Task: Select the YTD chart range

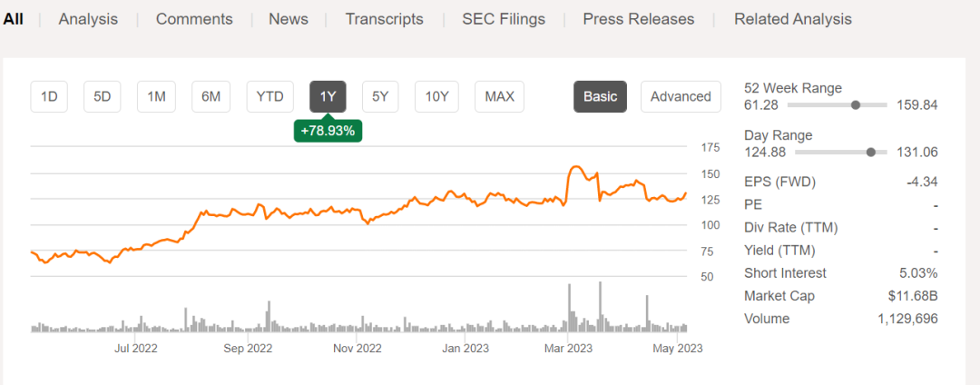Action: [269, 96]
